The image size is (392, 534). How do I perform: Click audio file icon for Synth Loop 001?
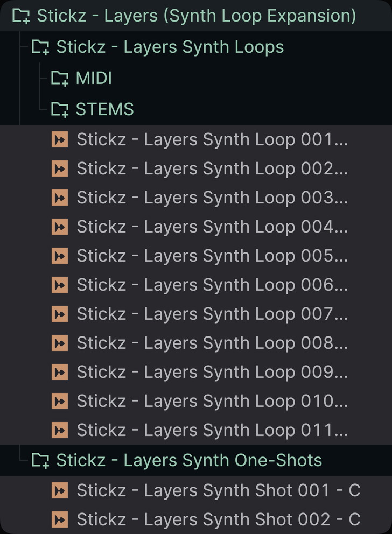[60, 139]
